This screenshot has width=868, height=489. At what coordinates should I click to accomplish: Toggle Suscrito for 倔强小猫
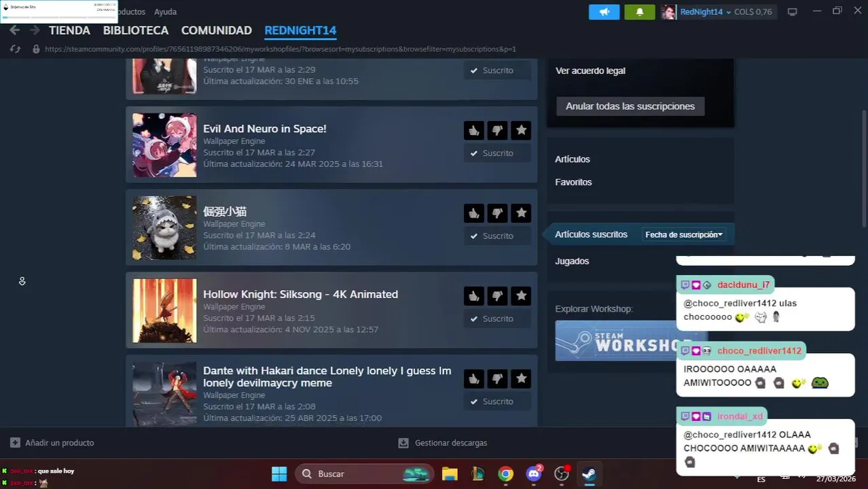(x=497, y=236)
